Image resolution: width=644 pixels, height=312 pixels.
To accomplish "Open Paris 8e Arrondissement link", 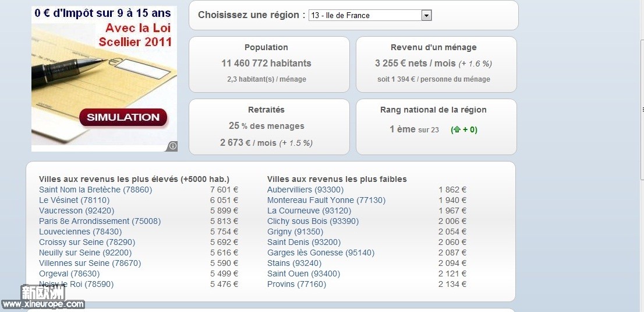I will tap(100, 221).
